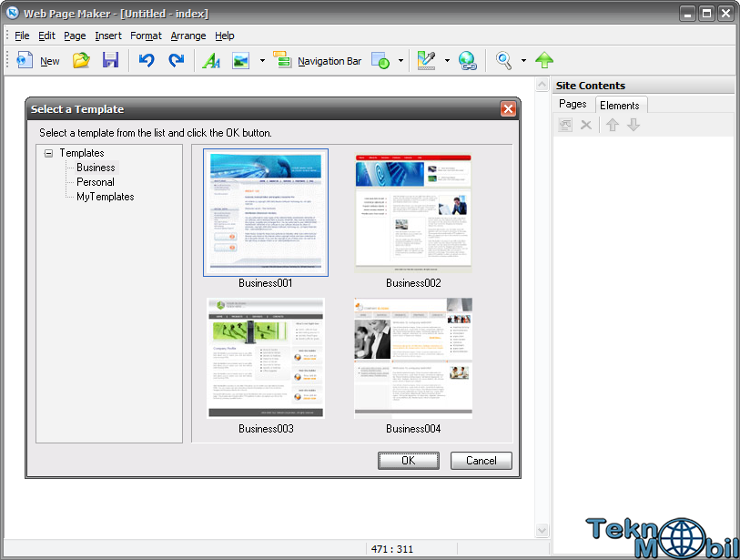The image size is (740, 560).
Task: Switch to the Pages tab
Action: (573, 104)
